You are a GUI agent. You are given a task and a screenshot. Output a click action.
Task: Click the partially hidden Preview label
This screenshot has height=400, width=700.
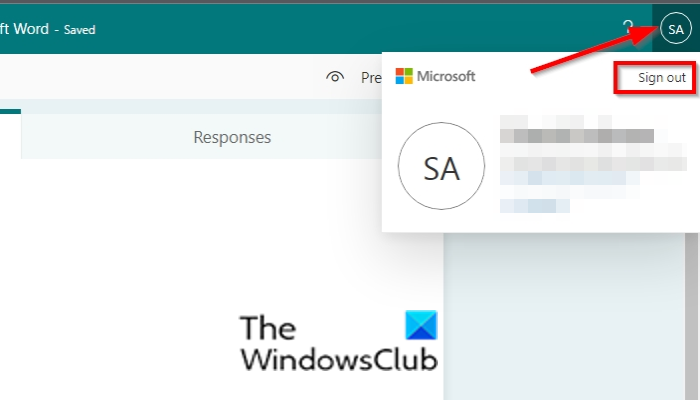point(371,78)
